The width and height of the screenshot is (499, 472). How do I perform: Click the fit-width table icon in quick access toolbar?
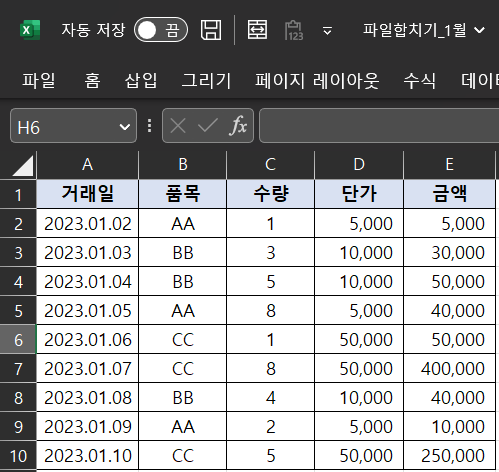(257, 30)
